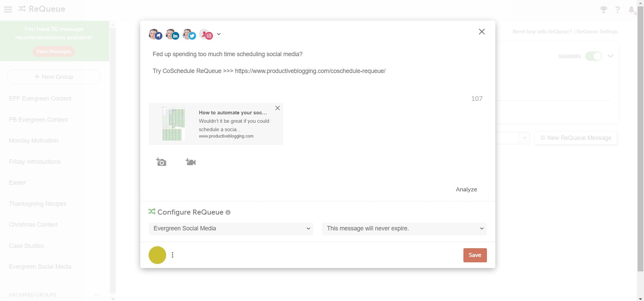
Task: Click the yellow color label circle
Action: coord(157,255)
